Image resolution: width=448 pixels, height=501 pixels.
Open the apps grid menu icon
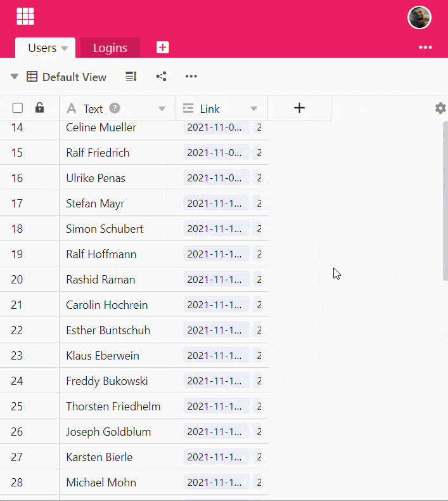pyautogui.click(x=25, y=16)
